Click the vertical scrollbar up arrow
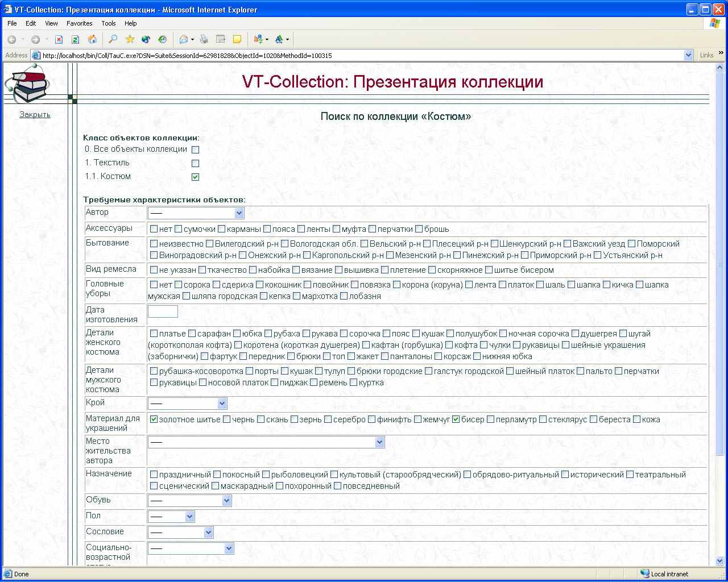The width and height of the screenshot is (728, 582). click(720, 67)
